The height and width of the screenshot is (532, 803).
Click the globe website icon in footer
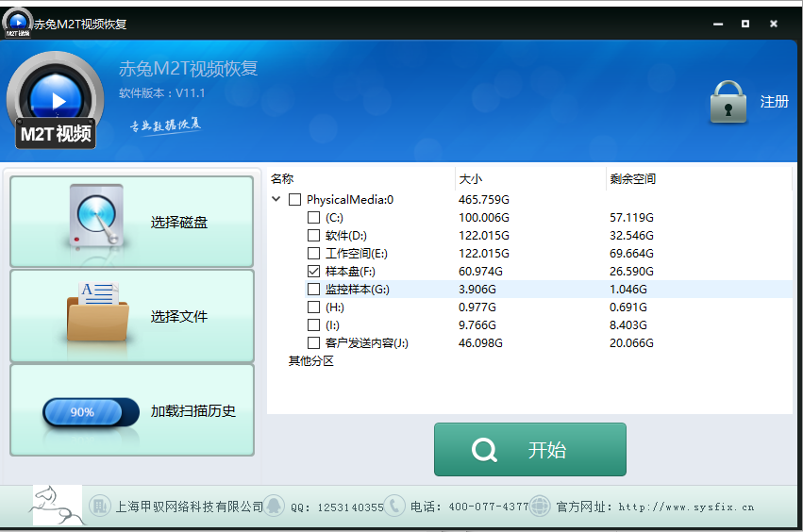pyautogui.click(x=540, y=506)
